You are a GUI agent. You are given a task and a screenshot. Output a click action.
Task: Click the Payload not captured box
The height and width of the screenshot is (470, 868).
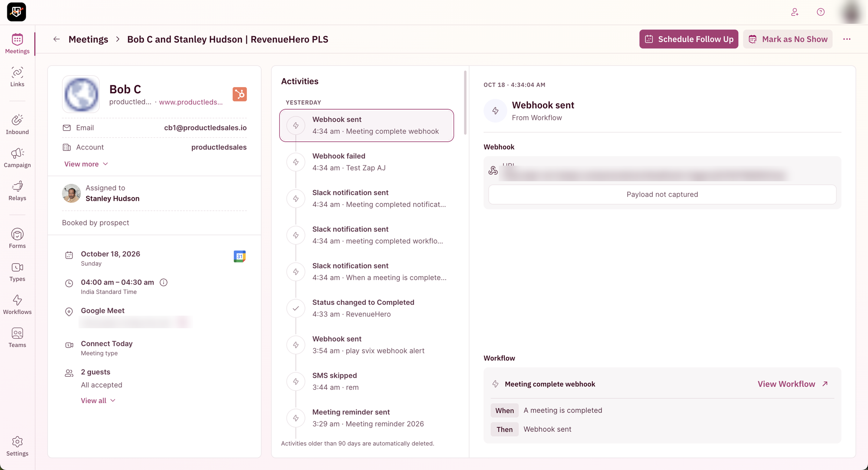662,194
